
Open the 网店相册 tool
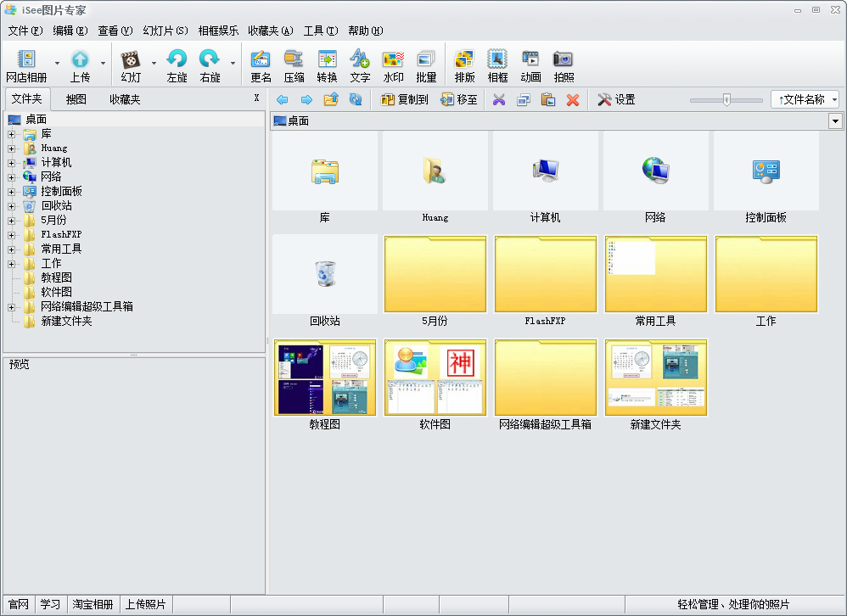click(26, 64)
